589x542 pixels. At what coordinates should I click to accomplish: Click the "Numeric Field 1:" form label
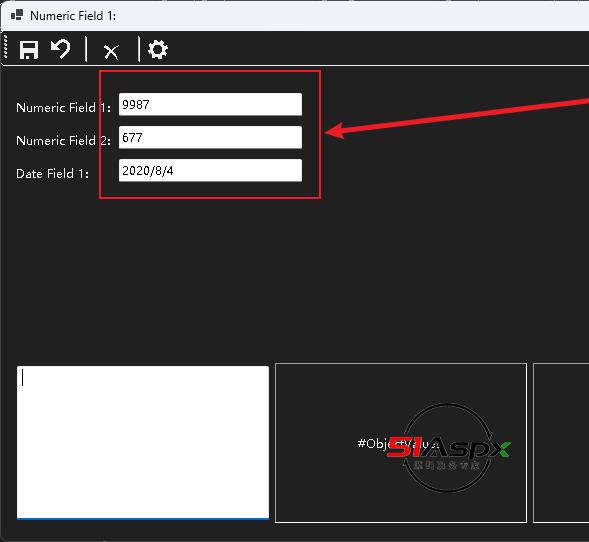coord(63,108)
